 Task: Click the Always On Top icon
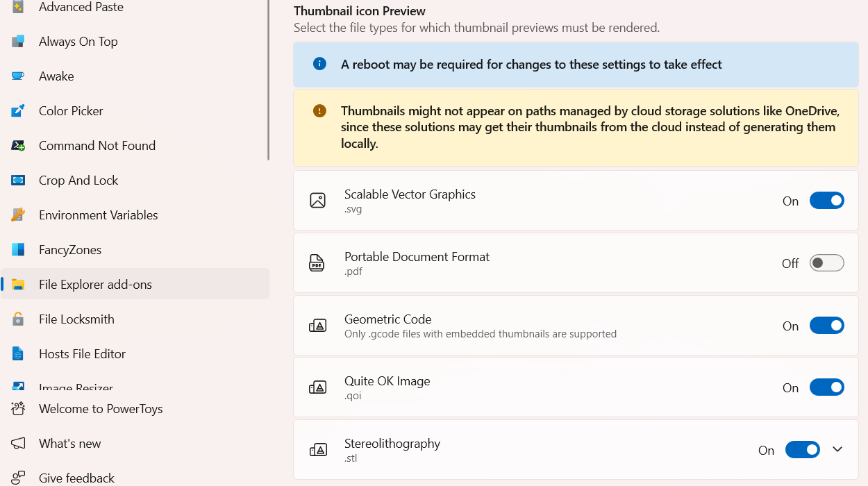[18, 42]
